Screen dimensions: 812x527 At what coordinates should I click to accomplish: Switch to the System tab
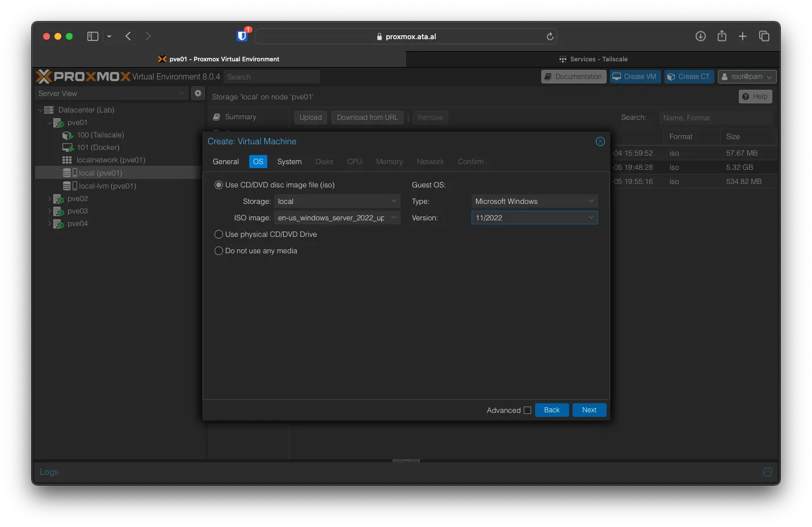point(289,162)
